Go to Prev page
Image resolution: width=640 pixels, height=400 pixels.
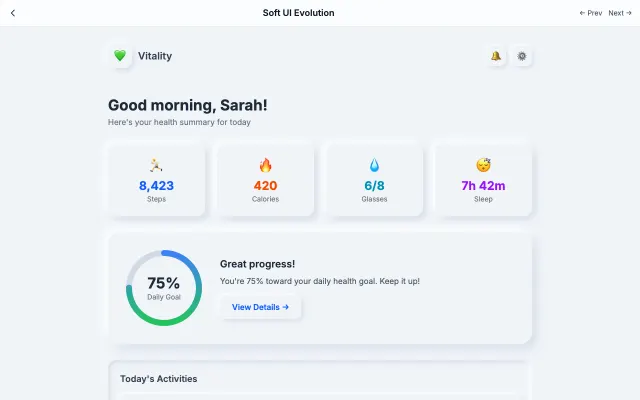pyautogui.click(x=591, y=13)
